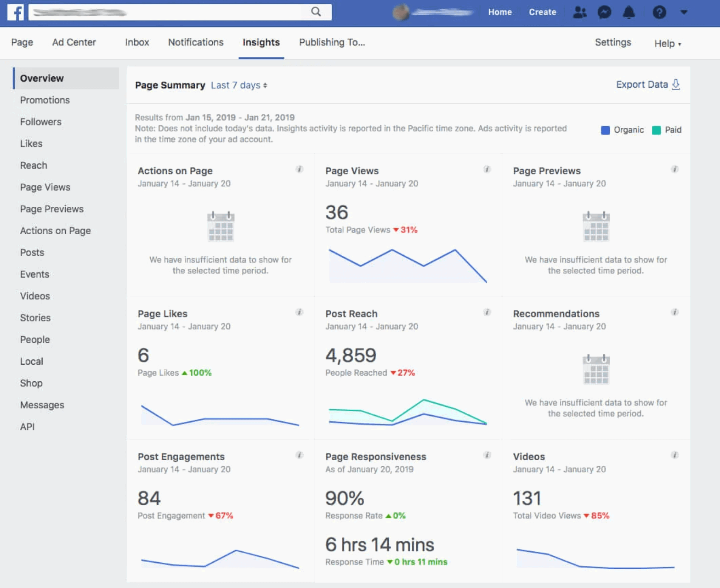
Task: Open the Notifications bell icon
Action: [629, 12]
